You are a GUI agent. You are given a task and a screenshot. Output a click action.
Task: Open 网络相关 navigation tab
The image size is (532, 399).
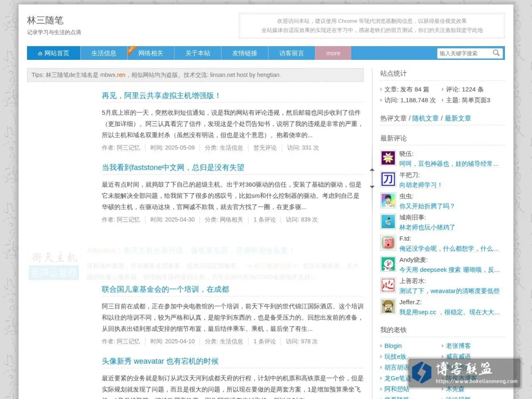[151, 53]
